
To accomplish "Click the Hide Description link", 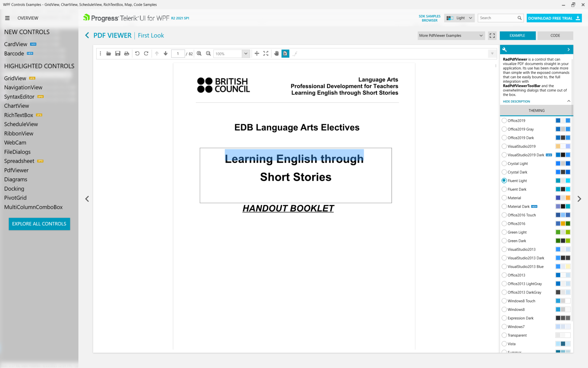I will tap(516, 102).
